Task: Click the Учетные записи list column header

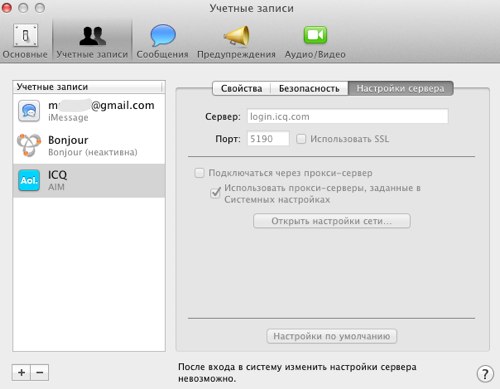Action: 89,87
